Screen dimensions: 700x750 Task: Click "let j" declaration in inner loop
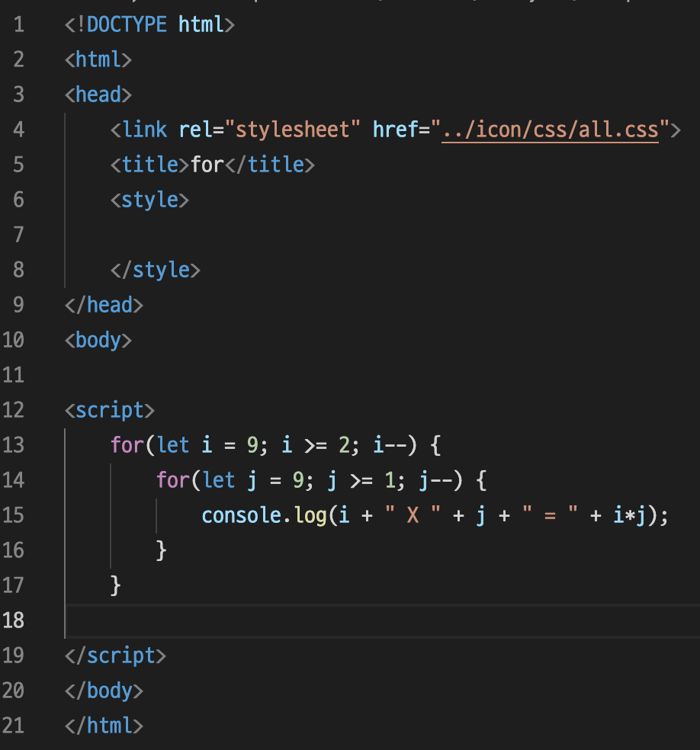click(x=230, y=481)
